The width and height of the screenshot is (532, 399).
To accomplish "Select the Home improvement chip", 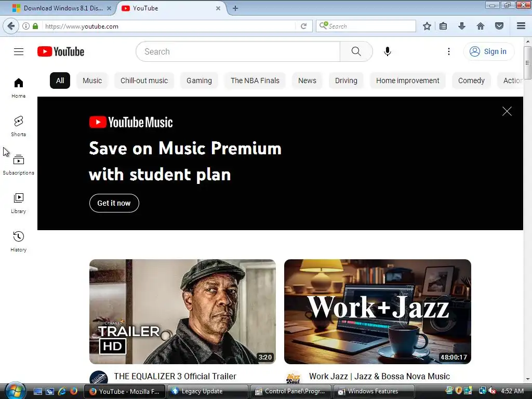I will (408, 81).
